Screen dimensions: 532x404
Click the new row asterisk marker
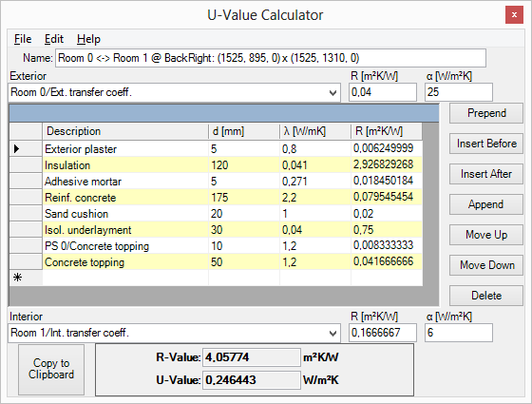(26, 278)
